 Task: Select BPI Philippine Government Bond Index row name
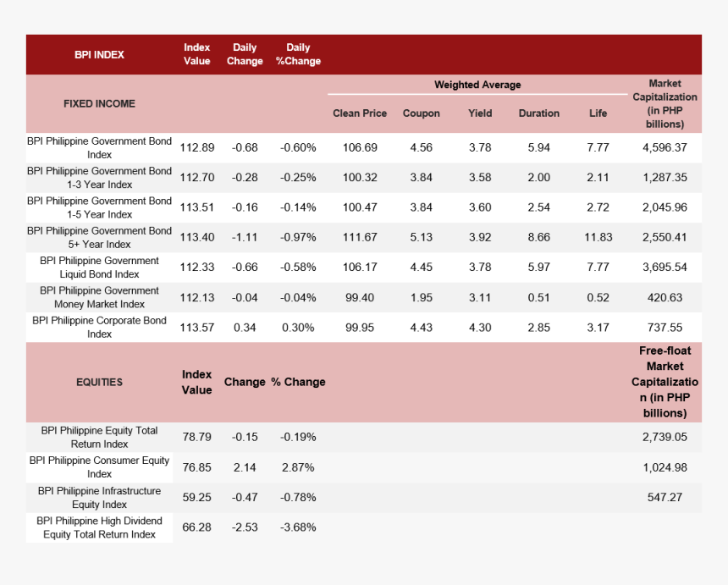99,147
